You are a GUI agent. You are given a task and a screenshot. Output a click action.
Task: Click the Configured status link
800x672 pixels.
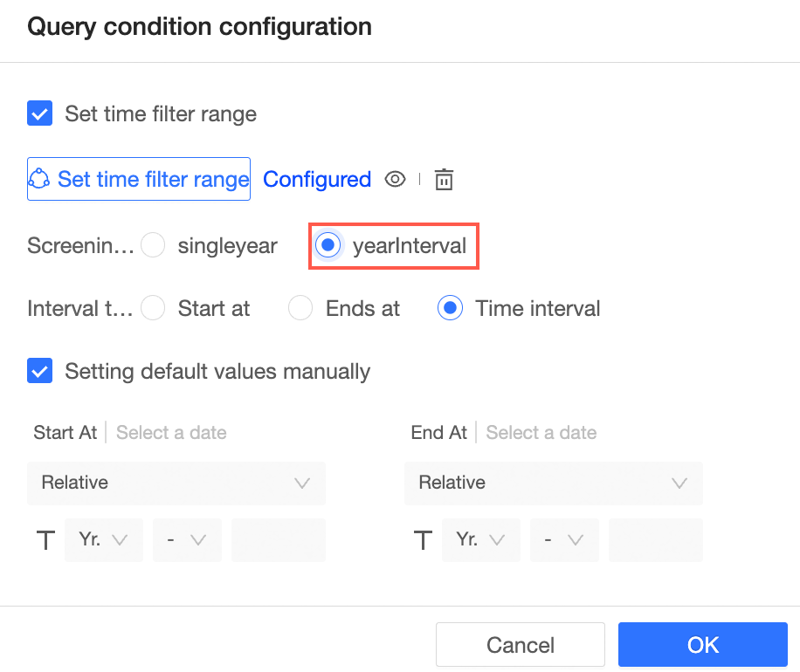pyautogui.click(x=317, y=180)
